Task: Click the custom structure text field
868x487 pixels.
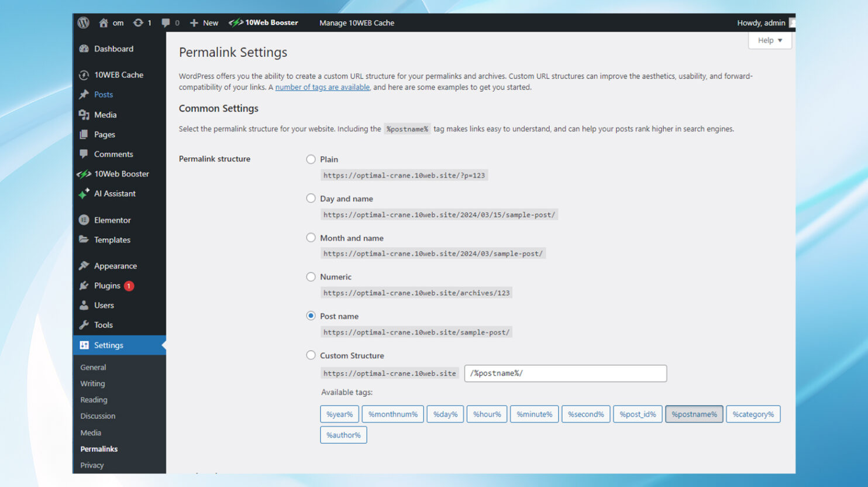Action: [565, 373]
